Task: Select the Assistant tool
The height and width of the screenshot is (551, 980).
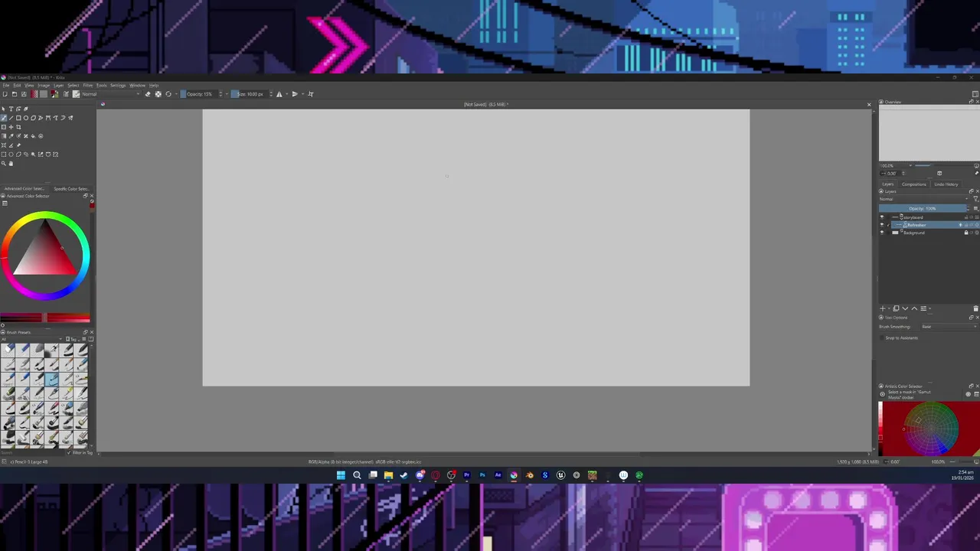Action: 4,145
